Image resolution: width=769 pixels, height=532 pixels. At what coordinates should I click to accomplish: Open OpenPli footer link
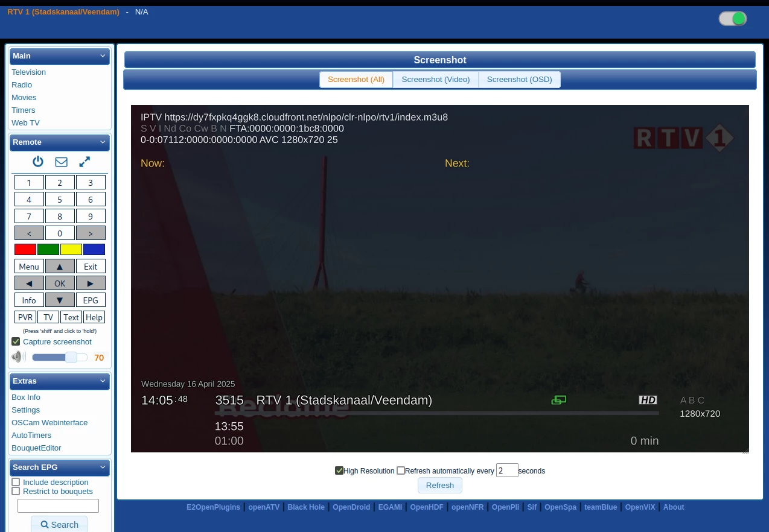point(505,507)
